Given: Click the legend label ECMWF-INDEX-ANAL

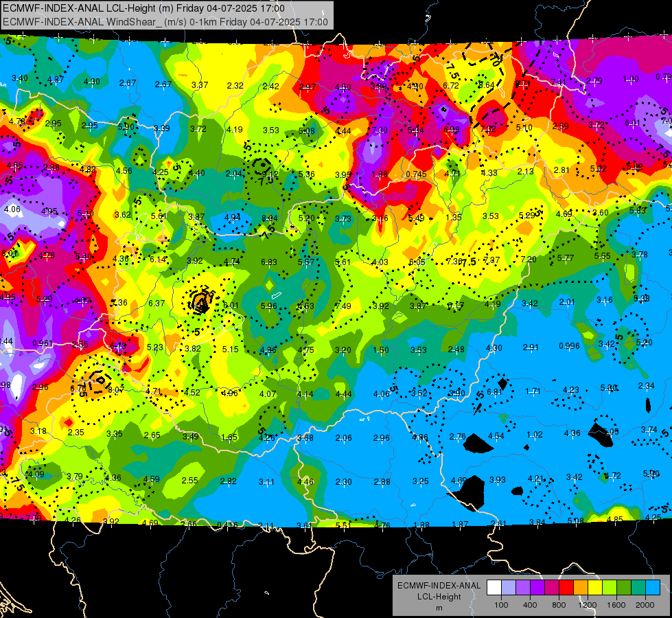Looking at the screenshot, I should pos(439,586).
